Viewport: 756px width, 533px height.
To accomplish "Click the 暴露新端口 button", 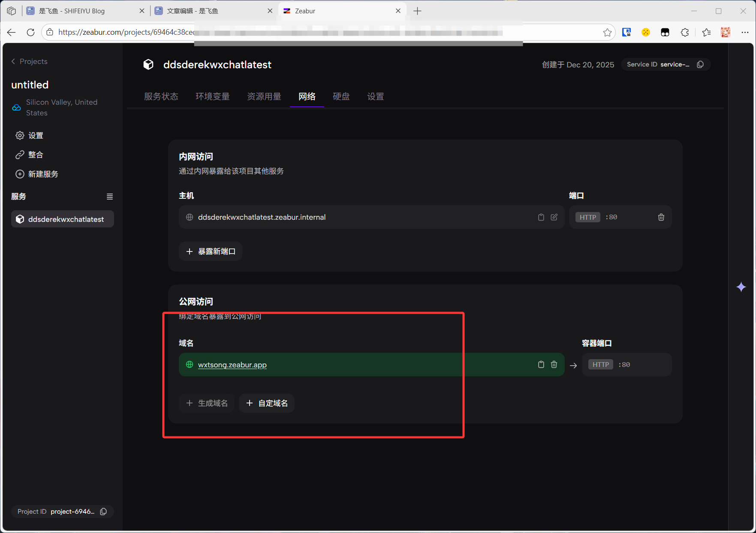I will point(211,251).
